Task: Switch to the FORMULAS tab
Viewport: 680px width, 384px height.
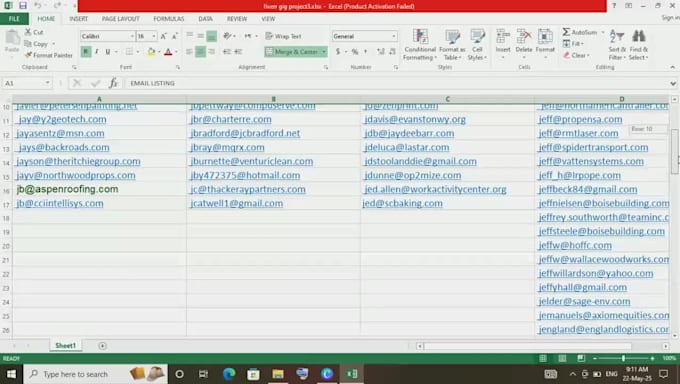Action: (169, 19)
